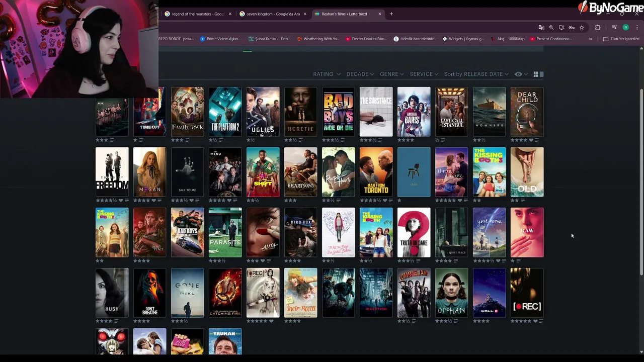
Task: Click the zoom magnifier icon in address bar
Action: pyautogui.click(x=551, y=28)
